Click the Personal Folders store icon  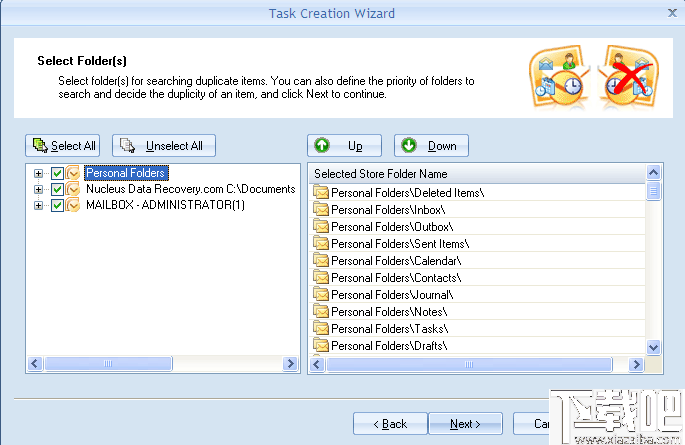pos(73,173)
